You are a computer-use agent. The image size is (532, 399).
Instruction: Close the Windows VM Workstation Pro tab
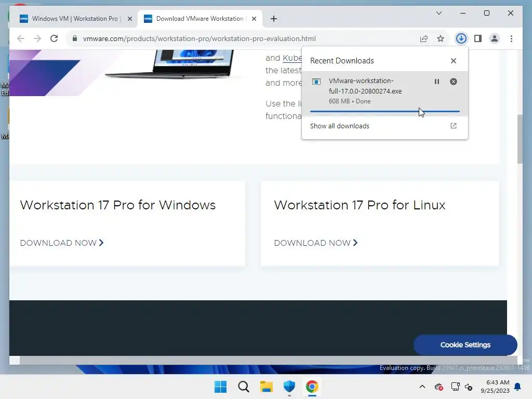129,19
